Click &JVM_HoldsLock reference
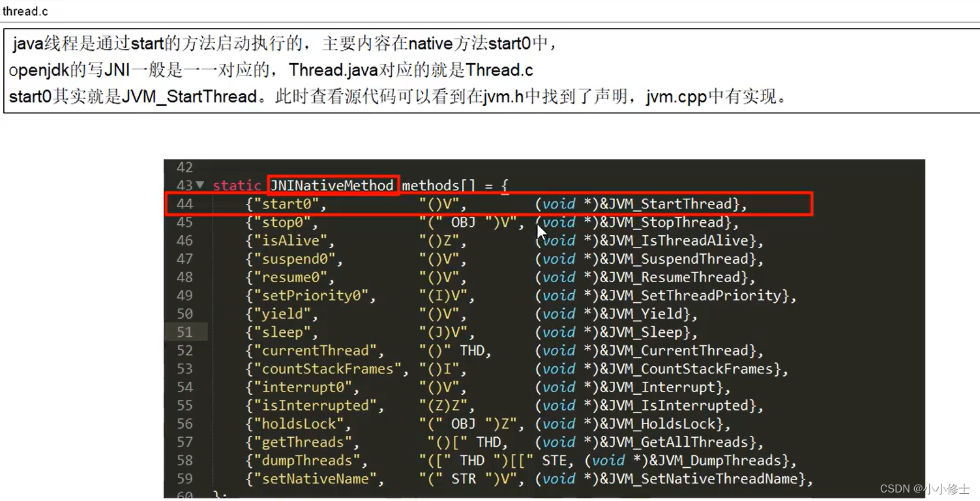Screen dimensions: 980x501 (657, 423)
